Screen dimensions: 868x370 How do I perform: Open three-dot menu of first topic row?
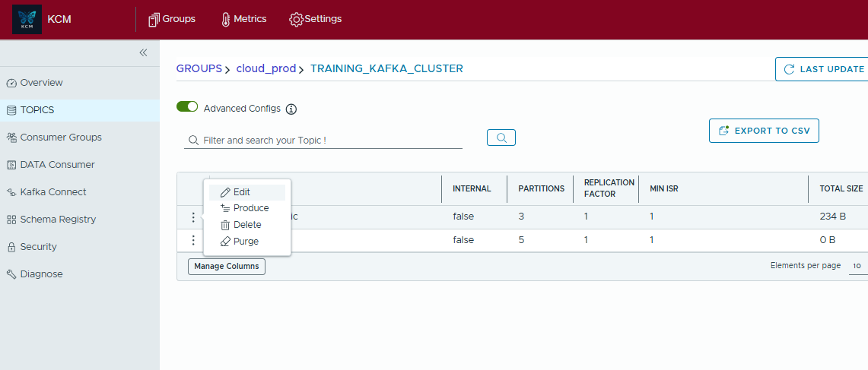pyautogui.click(x=193, y=217)
